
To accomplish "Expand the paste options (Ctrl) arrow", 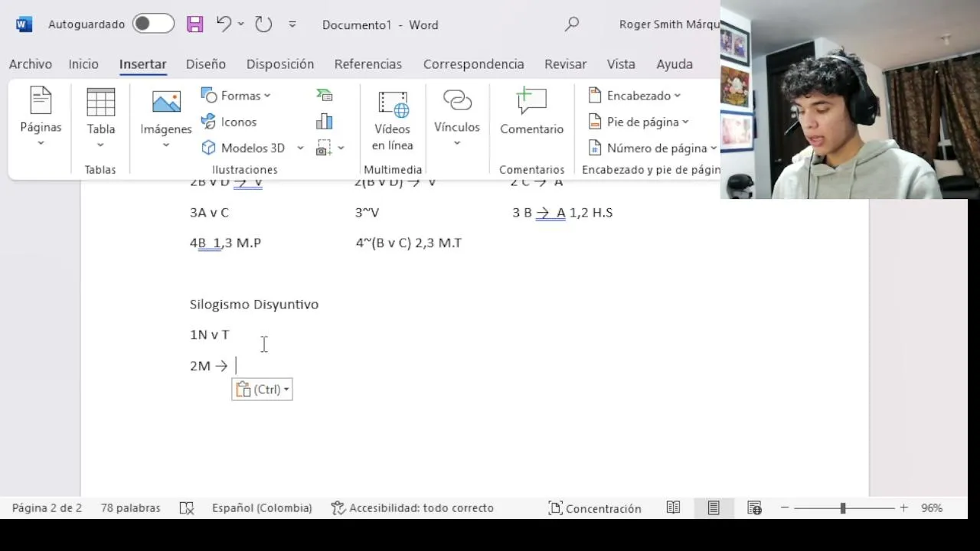I will (x=286, y=390).
